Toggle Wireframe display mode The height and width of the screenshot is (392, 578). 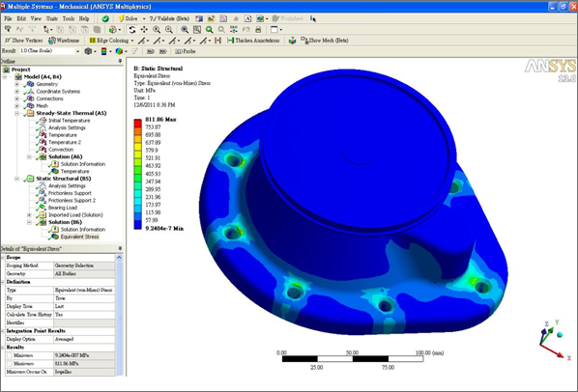pyautogui.click(x=64, y=41)
